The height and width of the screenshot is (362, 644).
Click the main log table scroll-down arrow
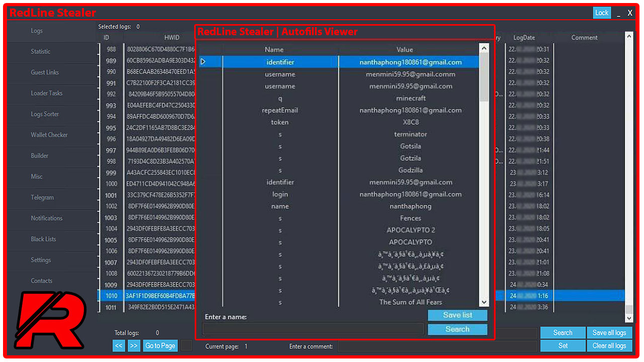628,318
